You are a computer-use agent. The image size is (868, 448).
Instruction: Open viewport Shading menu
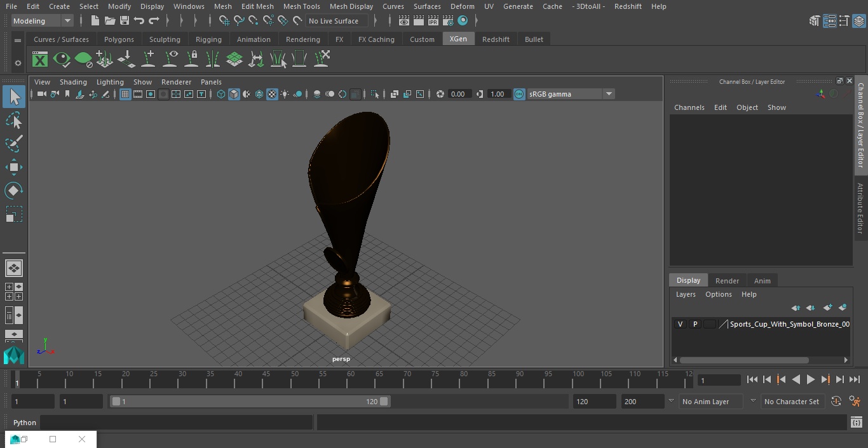[x=73, y=82]
